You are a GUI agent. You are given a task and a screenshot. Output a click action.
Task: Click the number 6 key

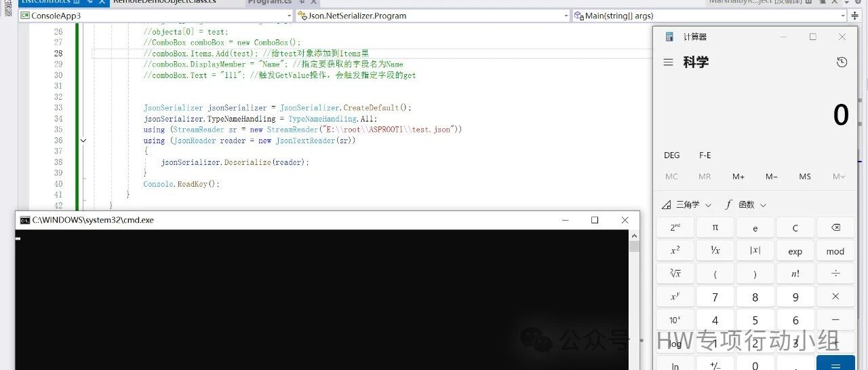point(795,320)
